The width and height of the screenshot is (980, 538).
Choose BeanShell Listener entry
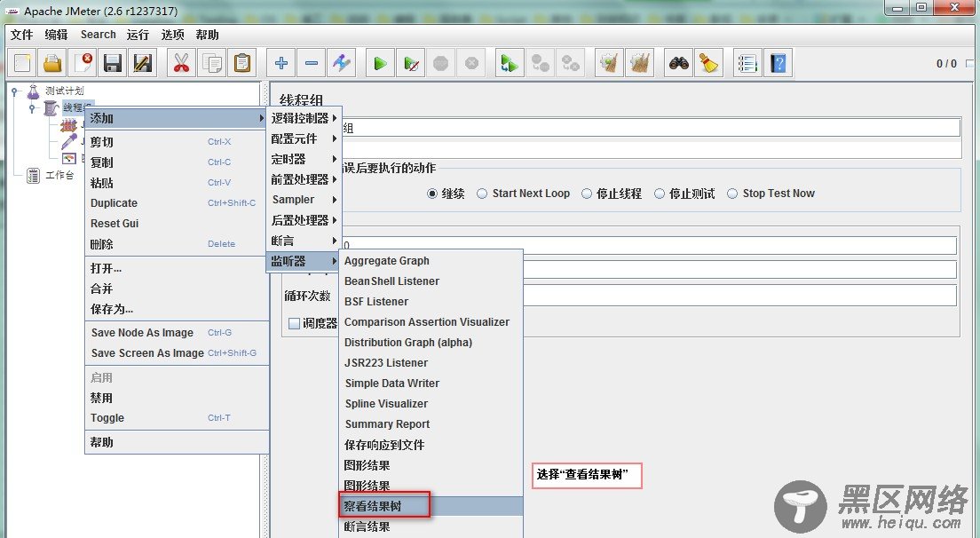click(x=431, y=281)
